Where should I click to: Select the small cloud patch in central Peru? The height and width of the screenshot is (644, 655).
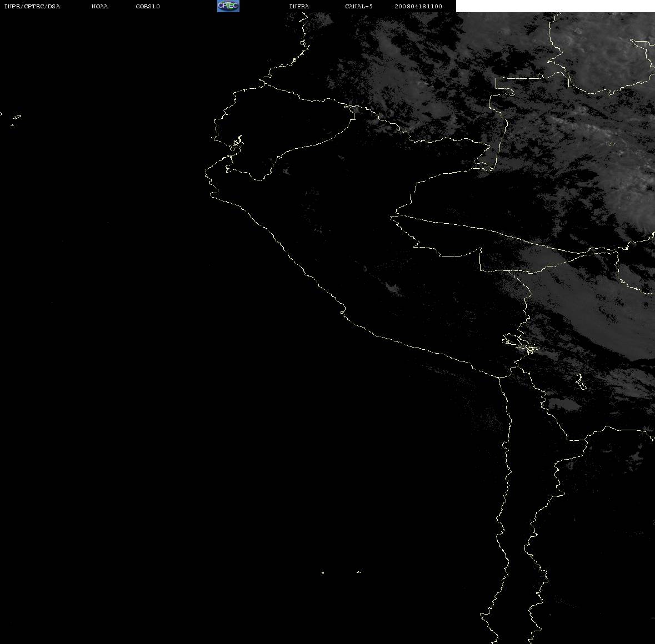pos(392,288)
